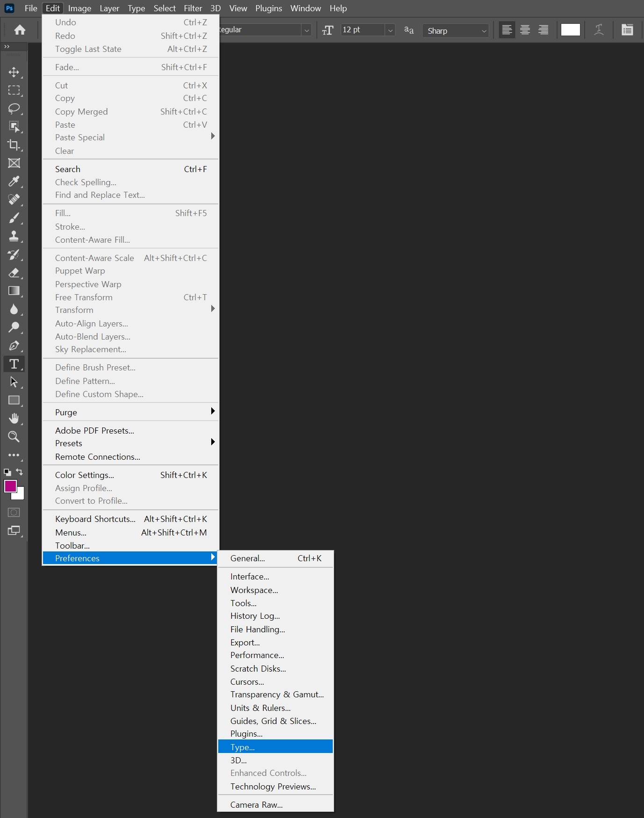The height and width of the screenshot is (818, 644).
Task: Open General... preferences
Action: tap(275, 558)
